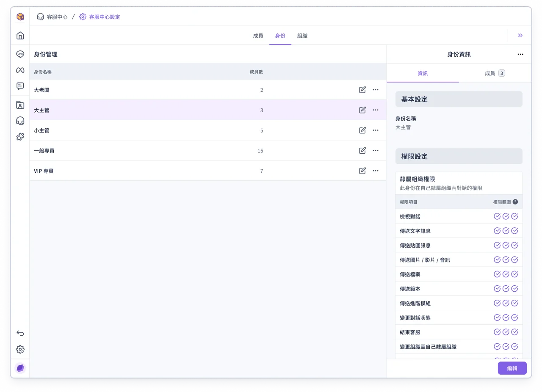Open the Meta channel icon
This screenshot has width=542, height=392.
click(x=20, y=70)
